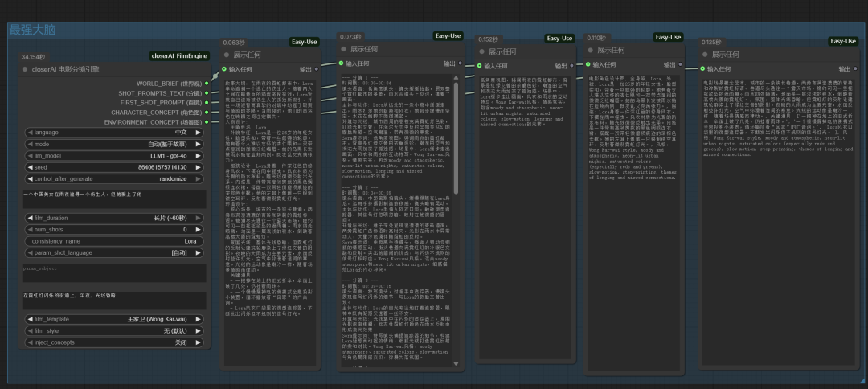Select the 最强大脑 group title

point(32,30)
